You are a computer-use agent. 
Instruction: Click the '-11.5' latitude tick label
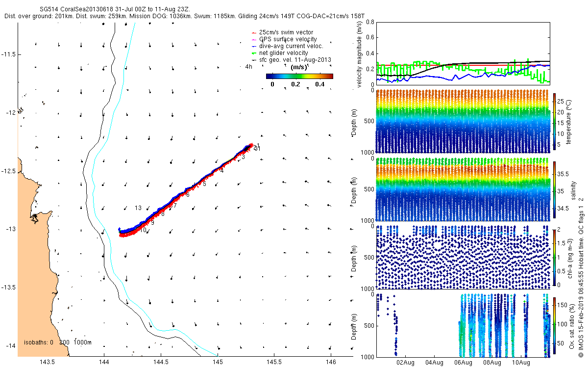(9, 54)
